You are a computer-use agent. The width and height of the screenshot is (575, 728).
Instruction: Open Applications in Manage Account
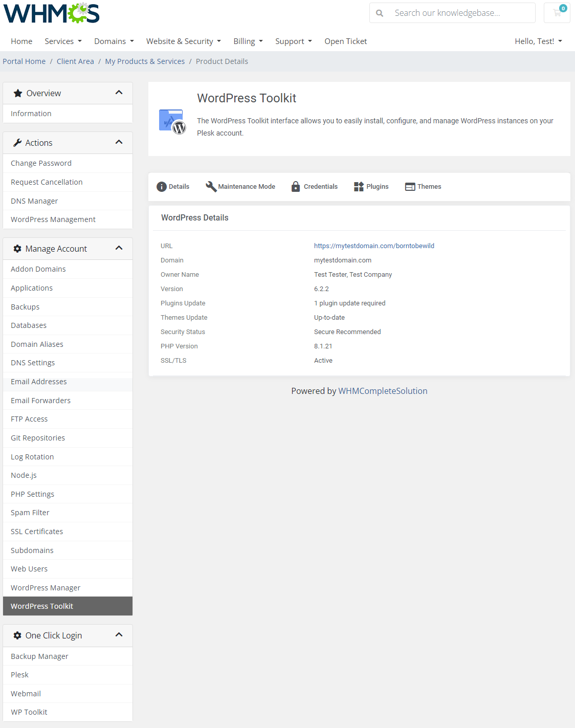(68, 288)
